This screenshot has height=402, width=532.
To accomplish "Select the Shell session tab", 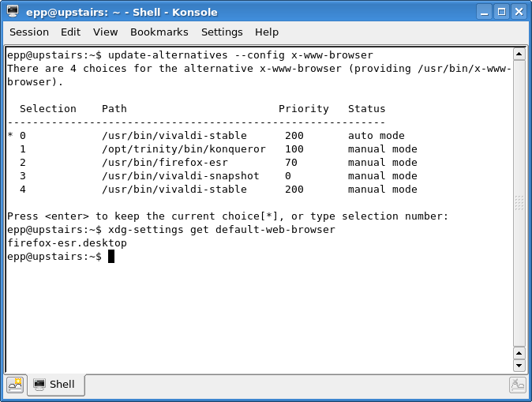I will click(x=55, y=385).
